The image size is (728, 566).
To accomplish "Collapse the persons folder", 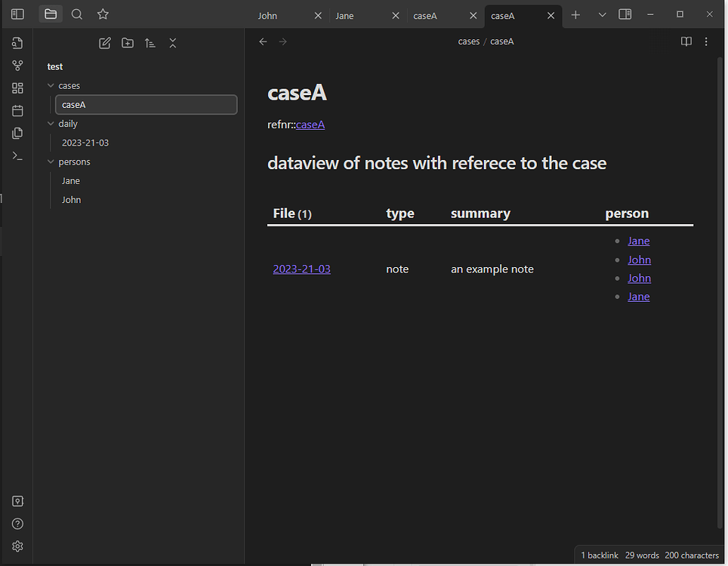I will 51,162.
